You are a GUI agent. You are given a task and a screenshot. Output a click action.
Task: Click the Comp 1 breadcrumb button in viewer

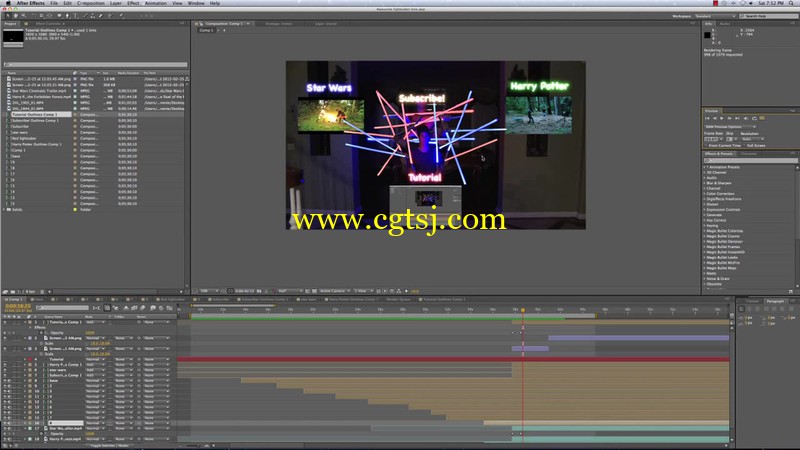[206, 30]
